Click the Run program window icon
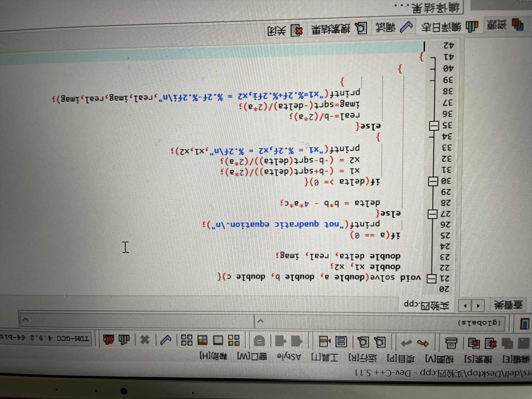The image size is (532, 399). 218,340
